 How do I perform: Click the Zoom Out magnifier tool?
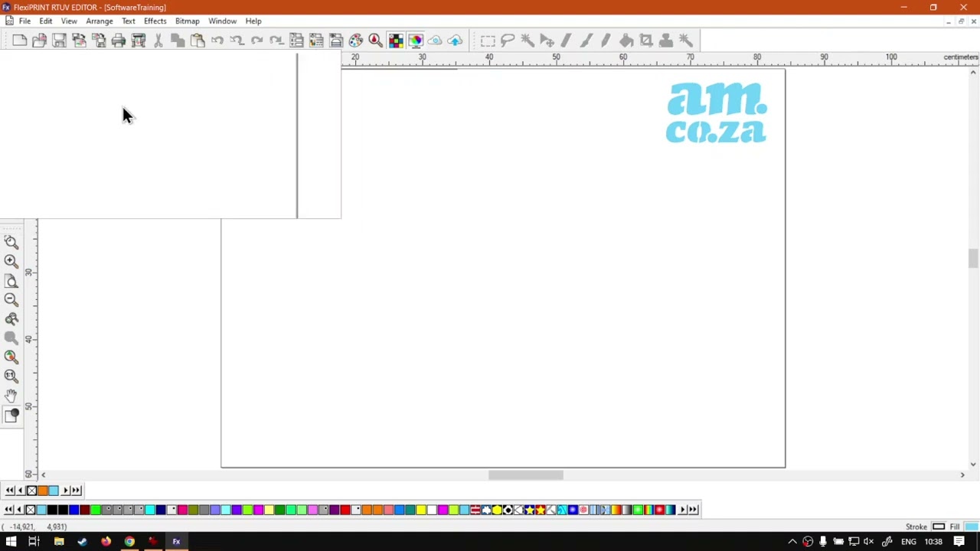click(11, 299)
